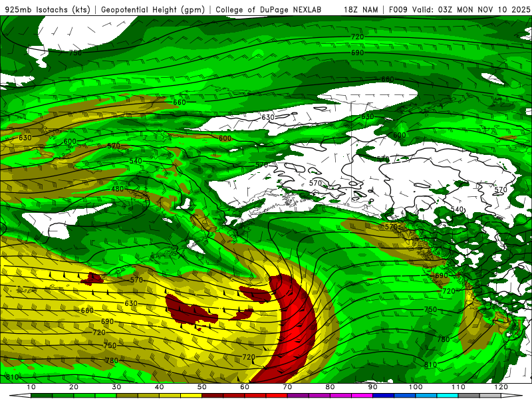
Task: Select the bright green 25–30 kt legend swatch
Action: (106, 396)
